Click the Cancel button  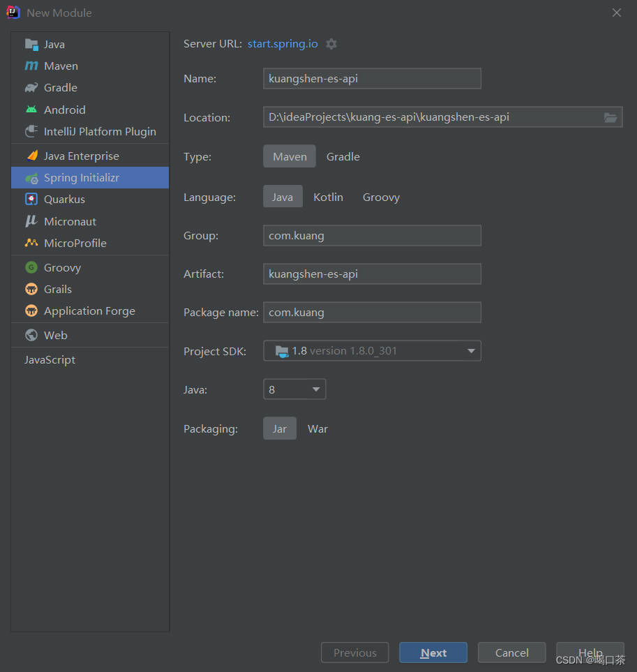(x=511, y=652)
